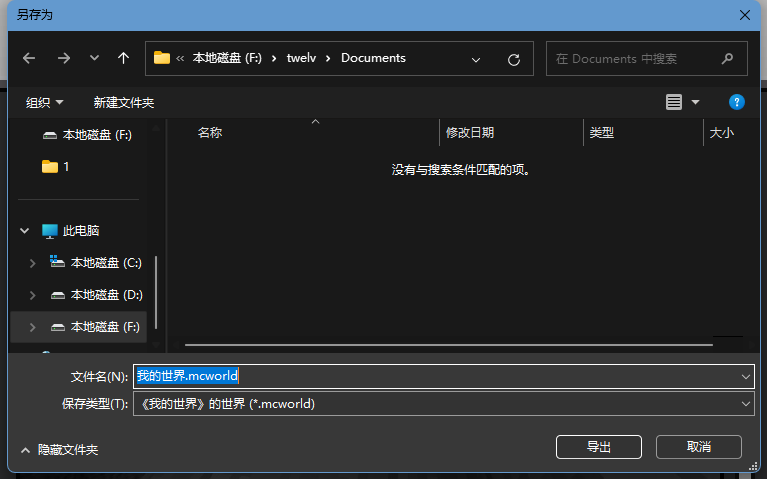
Task: Open the 组织 menu
Action: pyautogui.click(x=45, y=103)
